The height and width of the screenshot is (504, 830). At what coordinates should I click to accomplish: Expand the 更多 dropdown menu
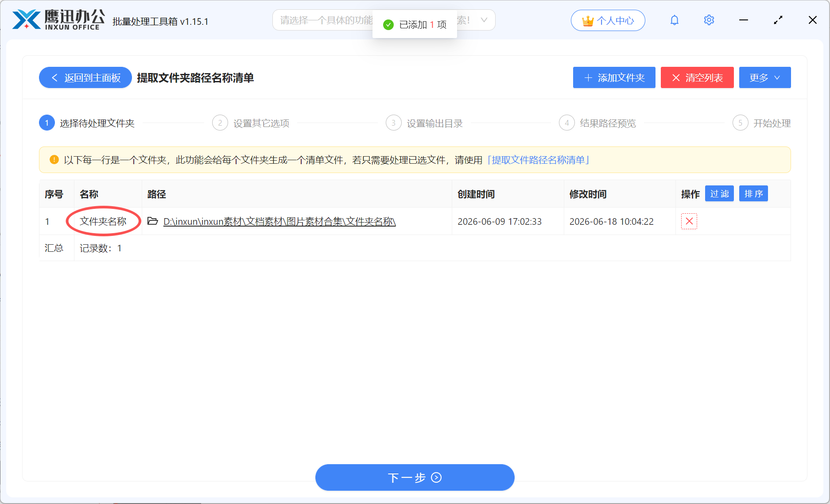765,78
